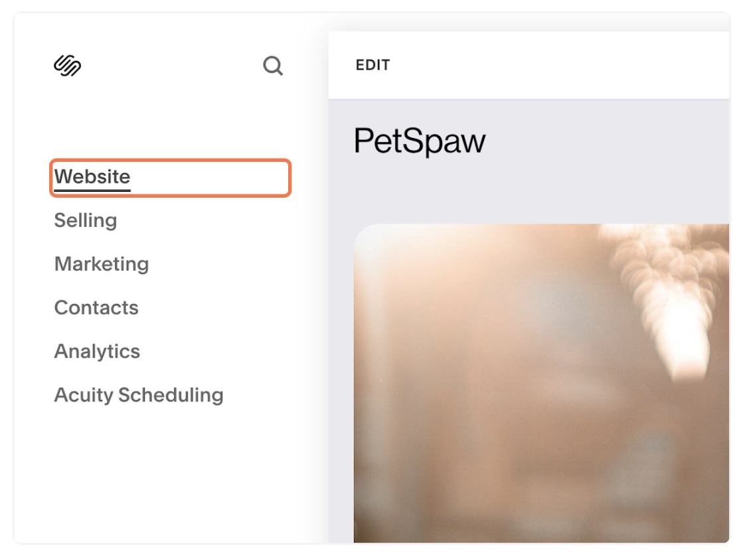Click the PetSpaw site title
Screen dimensions: 745x560
tap(420, 141)
